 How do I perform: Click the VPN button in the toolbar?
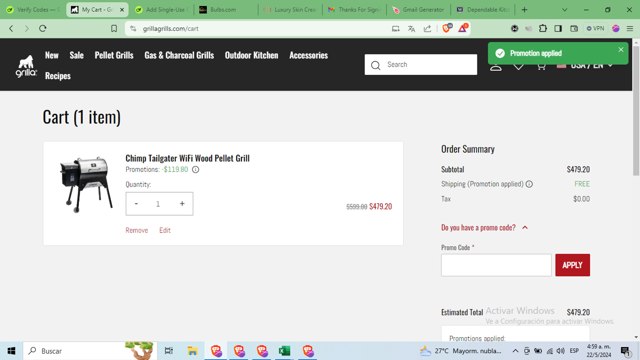595,28
